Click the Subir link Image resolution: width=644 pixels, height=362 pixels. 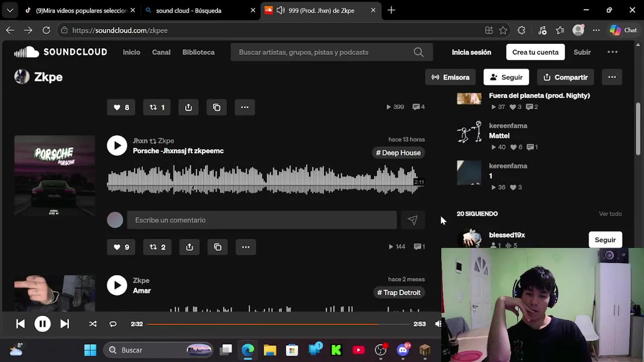[x=582, y=52]
